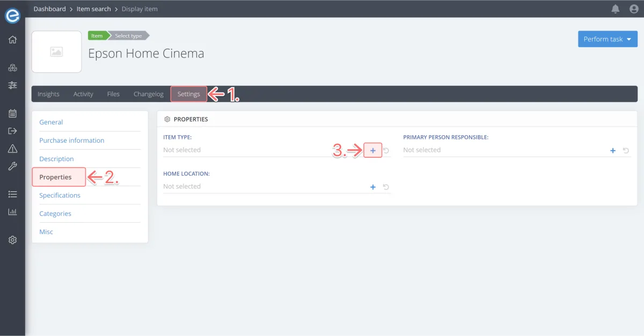
Task: Open the calendar icon in the sidebar
Action: click(x=12, y=113)
